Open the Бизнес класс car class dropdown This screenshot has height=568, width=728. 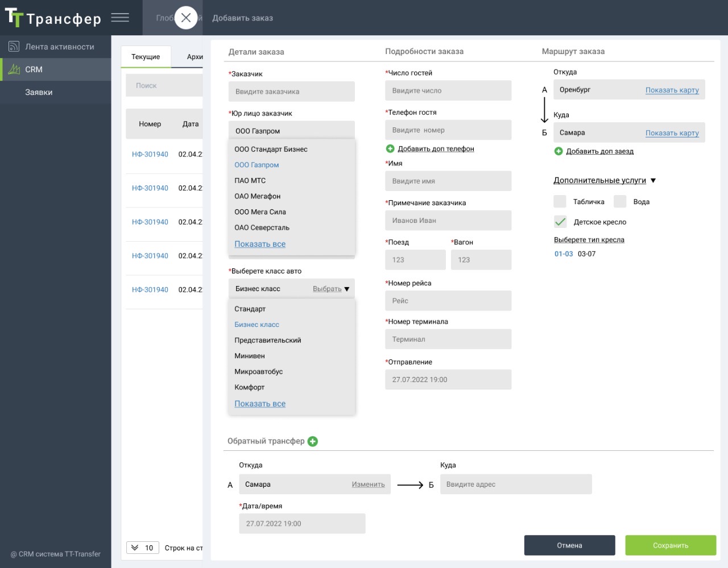tap(292, 289)
